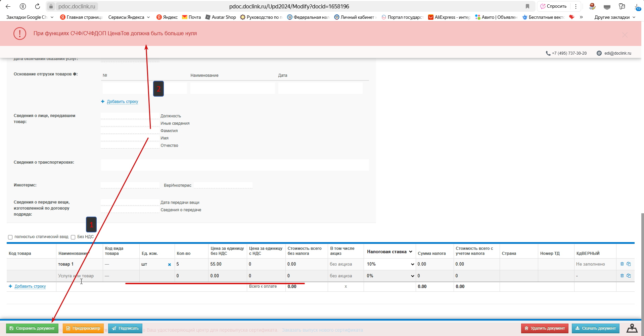Open the Авито bookmark

[496, 17]
